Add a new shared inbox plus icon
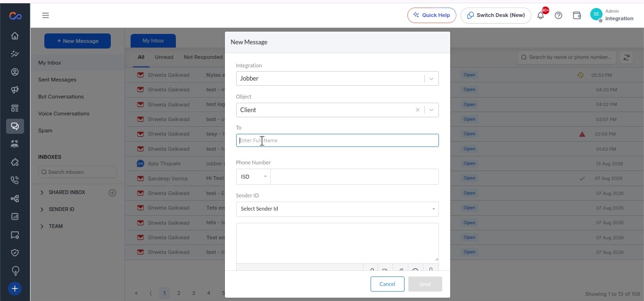The height and width of the screenshot is (301, 644). 112,193
